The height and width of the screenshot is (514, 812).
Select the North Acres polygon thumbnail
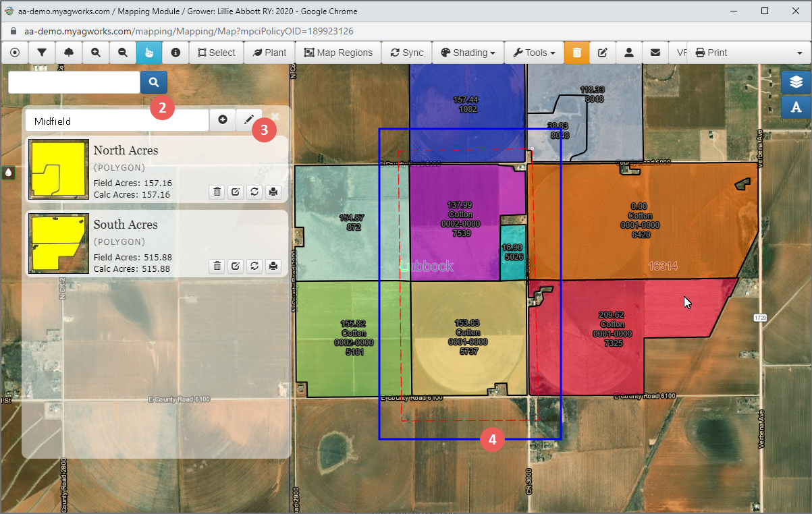coord(59,169)
